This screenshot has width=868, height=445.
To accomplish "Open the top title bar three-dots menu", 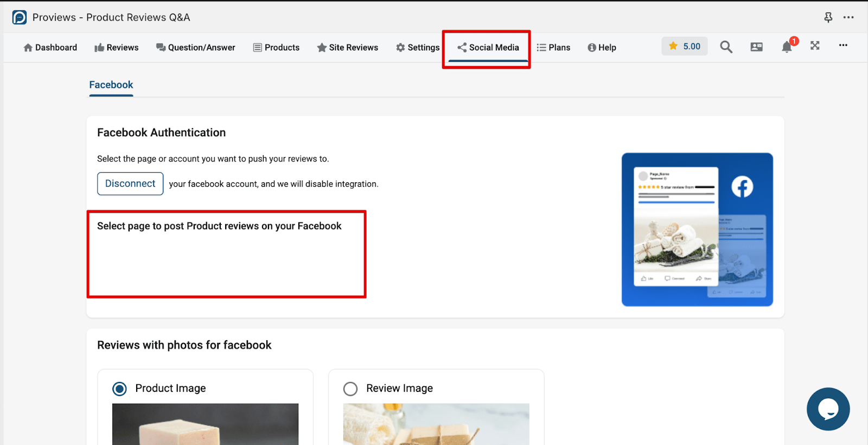I will pyautogui.click(x=848, y=17).
